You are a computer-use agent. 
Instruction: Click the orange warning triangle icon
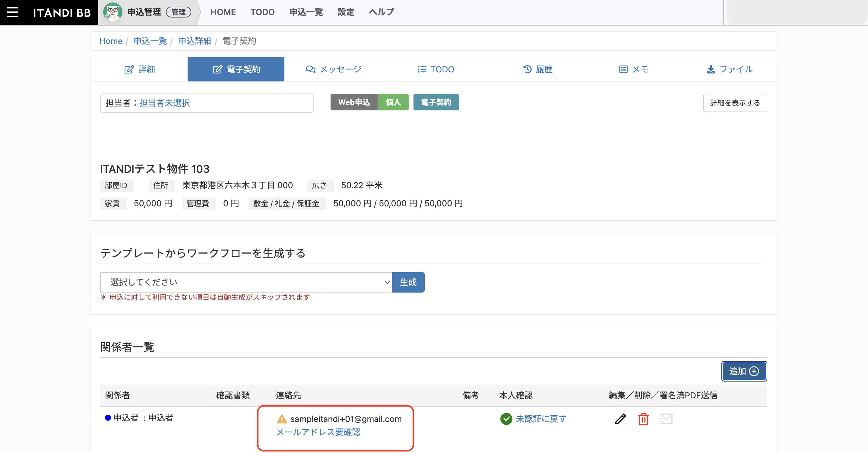282,419
